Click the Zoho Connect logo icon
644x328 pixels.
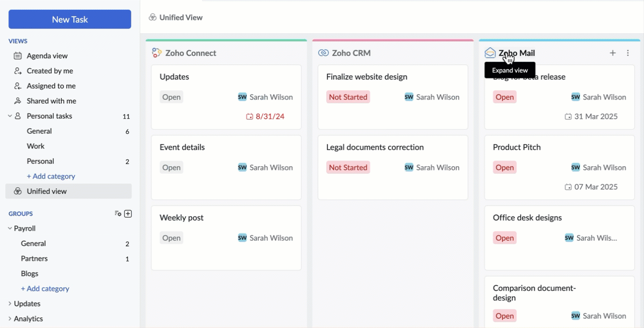click(156, 53)
